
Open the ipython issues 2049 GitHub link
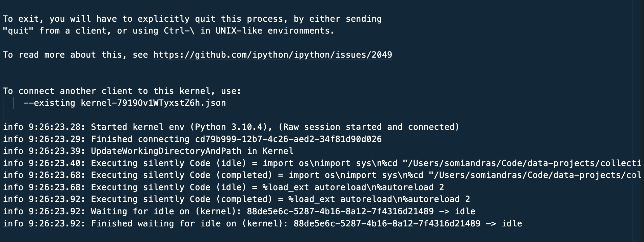pos(273,55)
